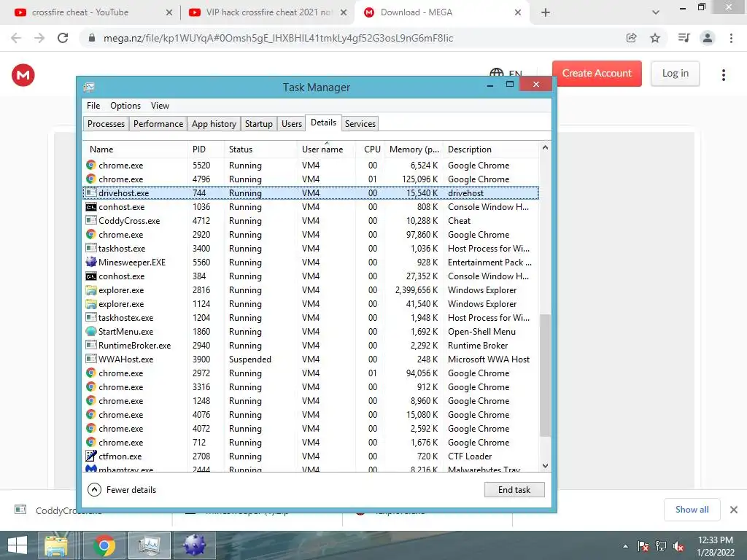Open File Explorer from the taskbar

click(56, 545)
